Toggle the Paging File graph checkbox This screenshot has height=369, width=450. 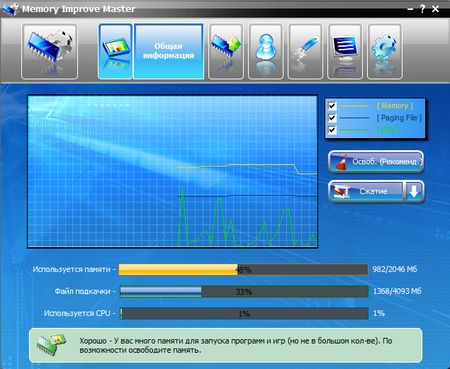point(332,118)
